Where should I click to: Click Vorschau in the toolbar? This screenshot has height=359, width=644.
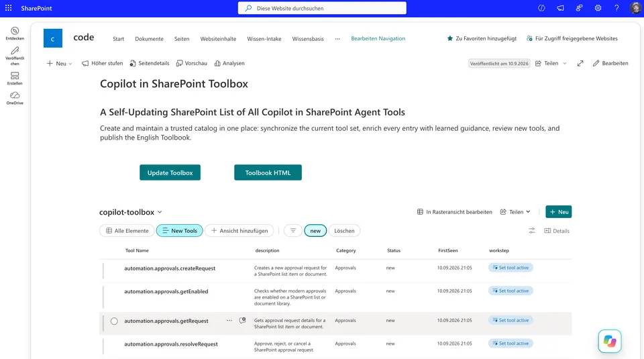(191, 63)
